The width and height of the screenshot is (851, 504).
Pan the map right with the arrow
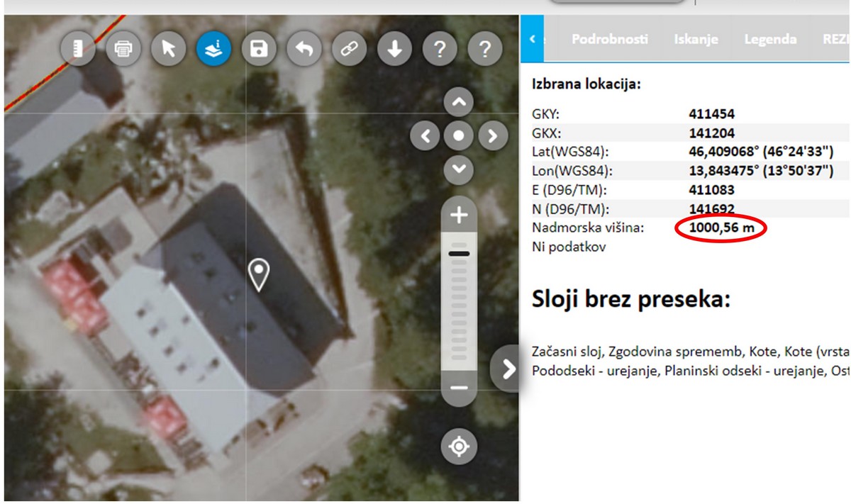pyautogui.click(x=493, y=135)
